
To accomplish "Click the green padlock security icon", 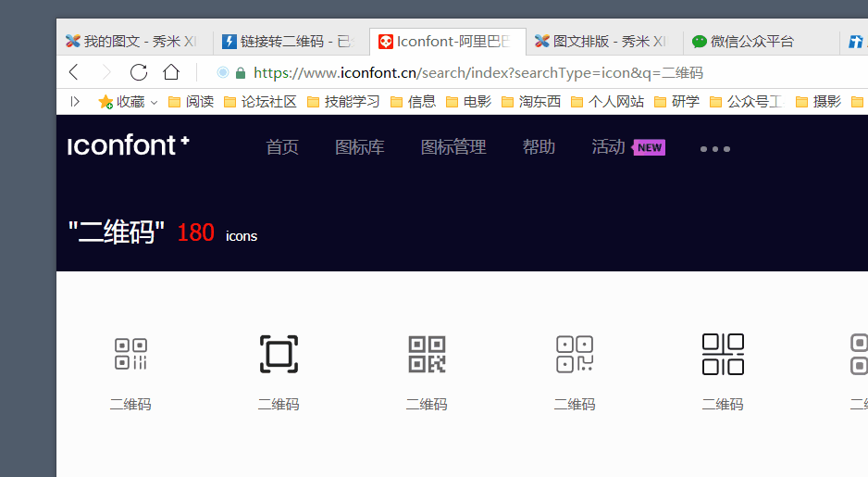I will [x=241, y=73].
